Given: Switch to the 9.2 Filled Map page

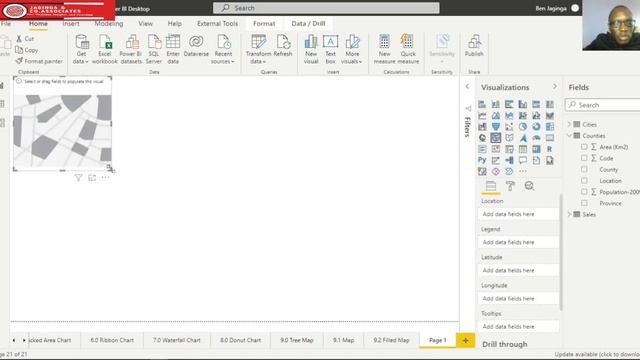Looking at the screenshot, I should [391, 340].
